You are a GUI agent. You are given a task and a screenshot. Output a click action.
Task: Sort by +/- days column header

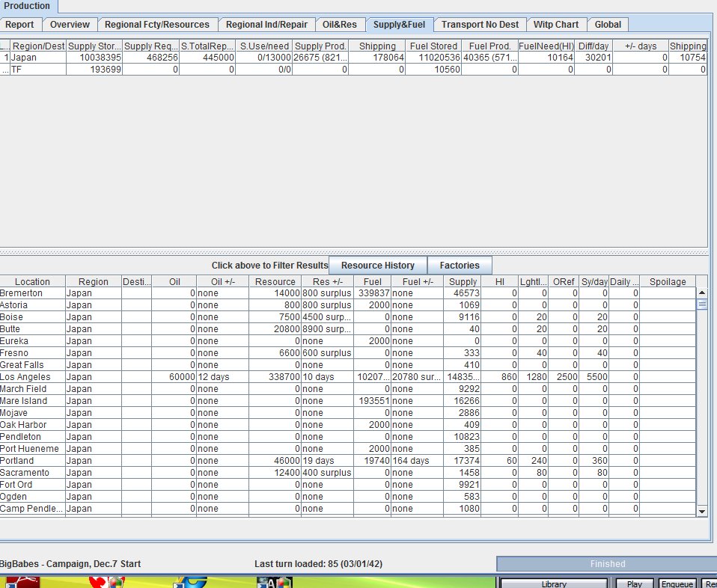(x=641, y=46)
